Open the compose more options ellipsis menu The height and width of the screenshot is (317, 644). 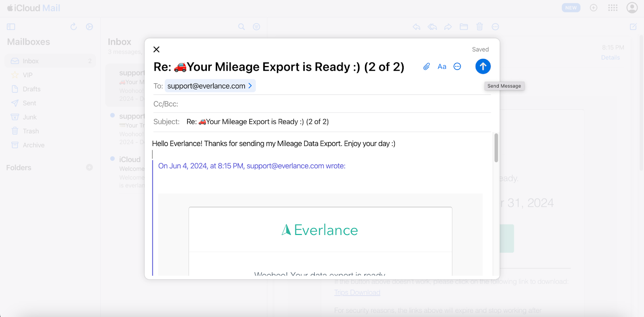click(457, 66)
